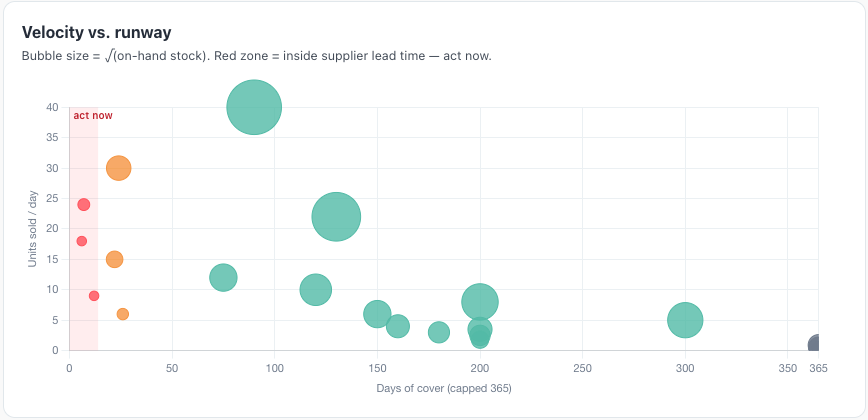
Task: Click the green bubble near 75 days cover
Action: (x=223, y=278)
